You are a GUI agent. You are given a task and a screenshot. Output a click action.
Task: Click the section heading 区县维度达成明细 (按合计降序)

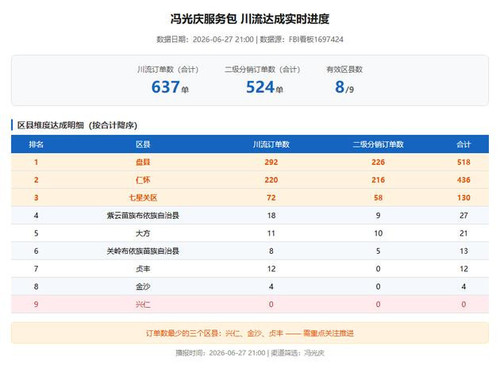click(77, 125)
